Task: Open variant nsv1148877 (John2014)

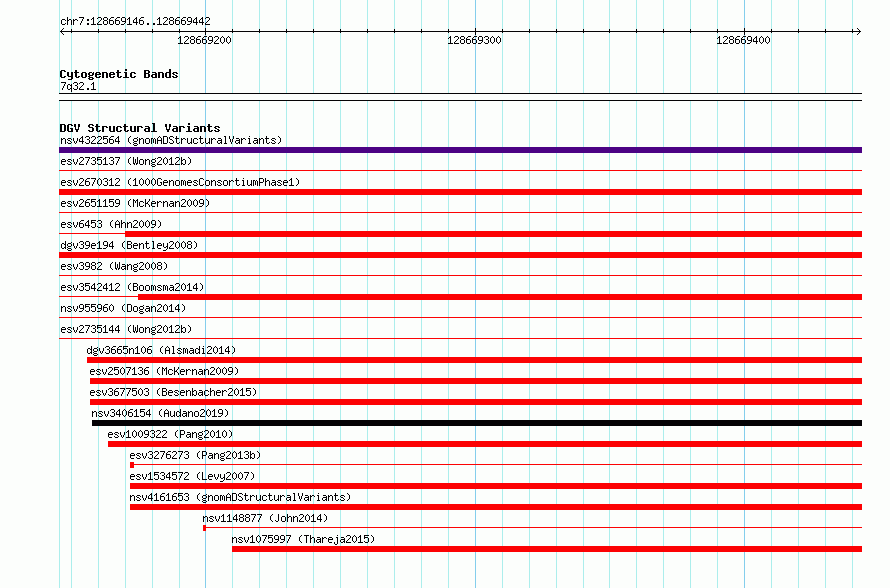Action: (265, 518)
